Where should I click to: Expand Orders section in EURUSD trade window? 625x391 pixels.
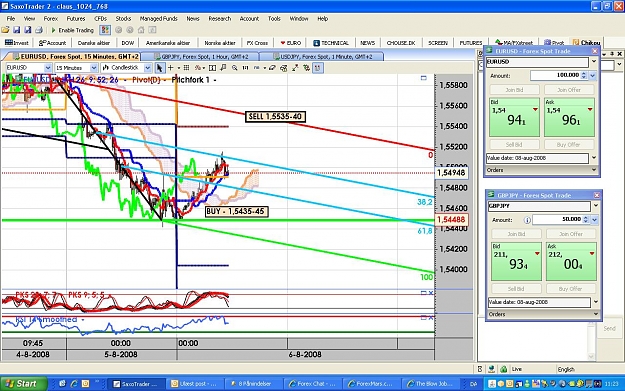pyautogui.click(x=542, y=170)
